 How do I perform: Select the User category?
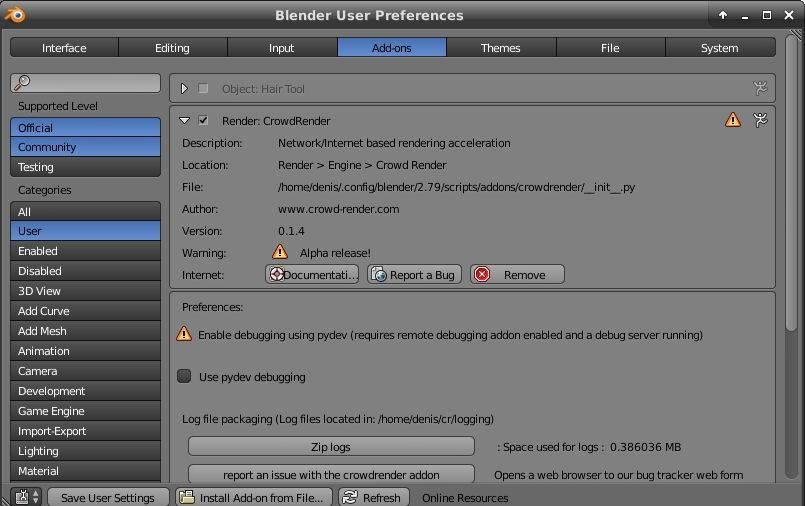[x=85, y=231]
